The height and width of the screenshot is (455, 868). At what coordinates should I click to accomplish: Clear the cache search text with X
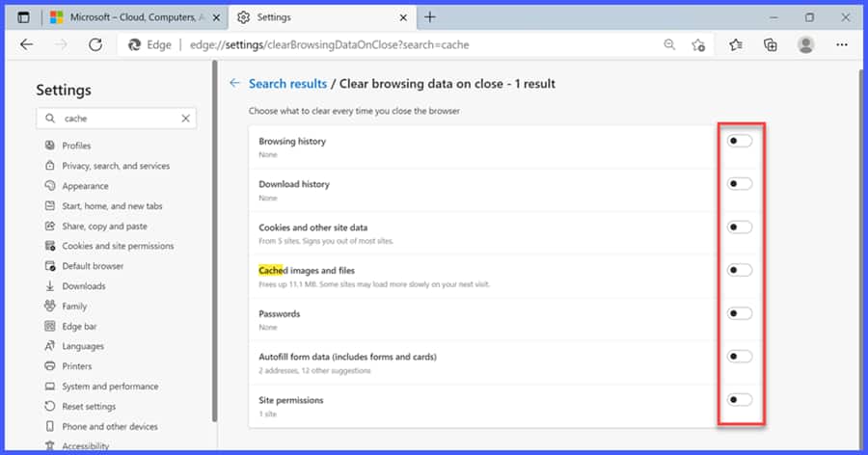pos(185,118)
